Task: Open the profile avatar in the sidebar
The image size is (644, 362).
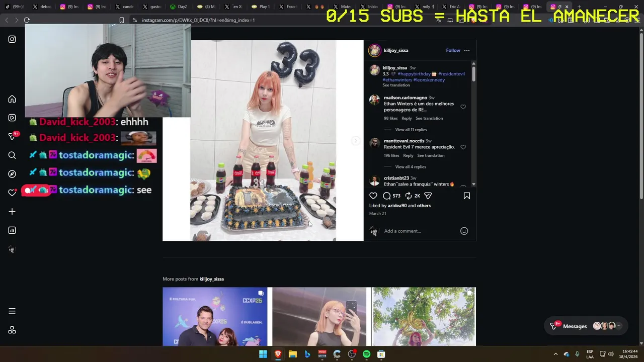Action: (x=12, y=249)
